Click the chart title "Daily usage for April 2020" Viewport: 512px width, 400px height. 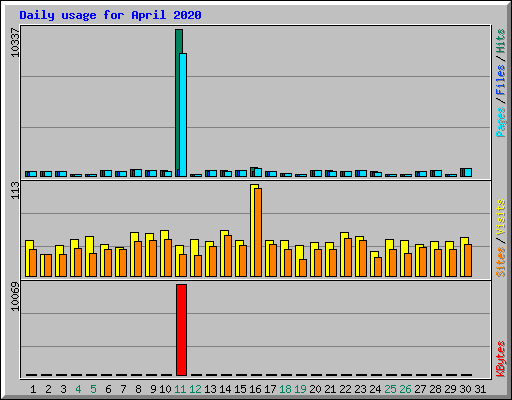click(110, 15)
